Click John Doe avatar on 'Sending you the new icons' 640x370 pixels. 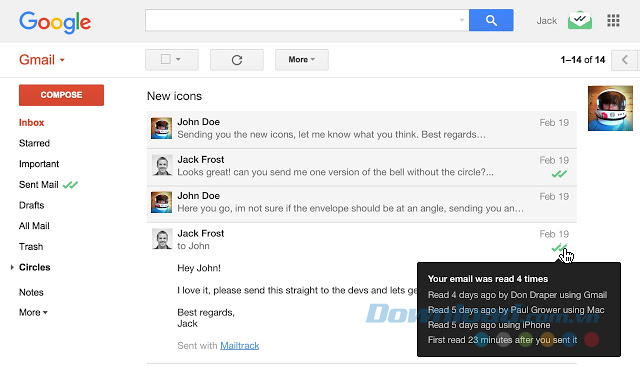coord(161,128)
